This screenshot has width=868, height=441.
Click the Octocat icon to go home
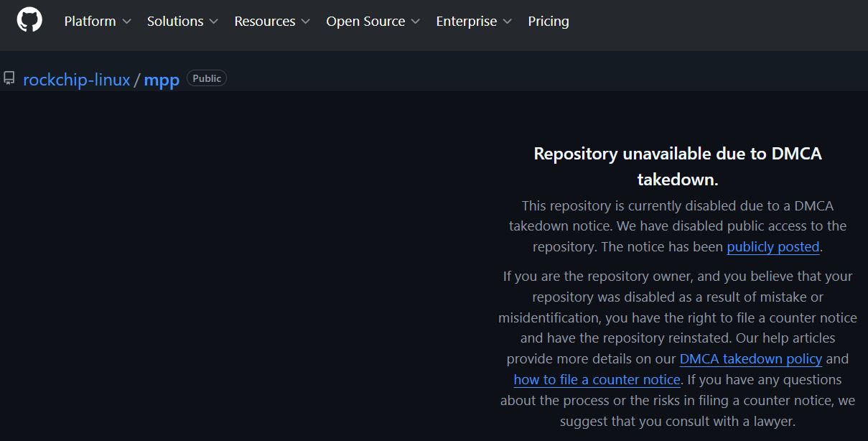[x=29, y=20]
